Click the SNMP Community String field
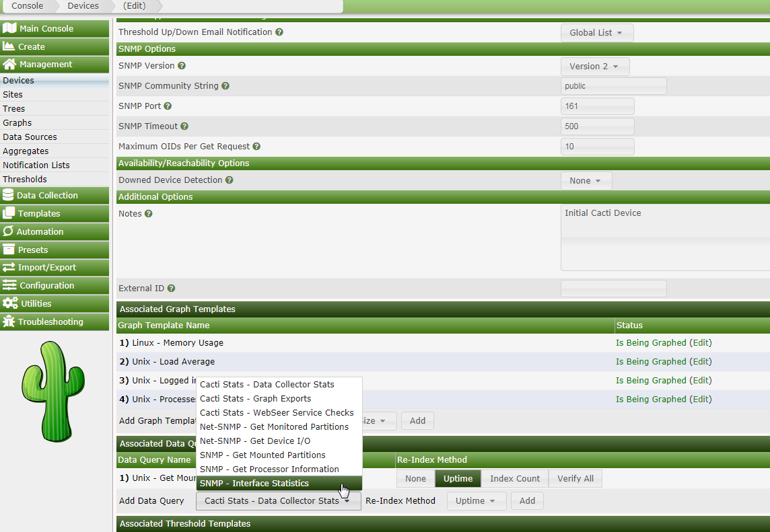The height and width of the screenshot is (532, 770). [614, 86]
